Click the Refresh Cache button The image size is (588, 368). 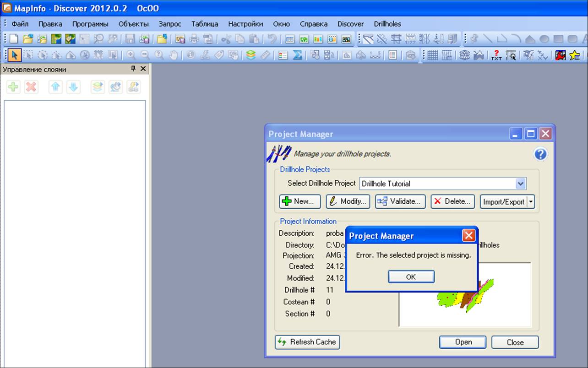point(307,342)
